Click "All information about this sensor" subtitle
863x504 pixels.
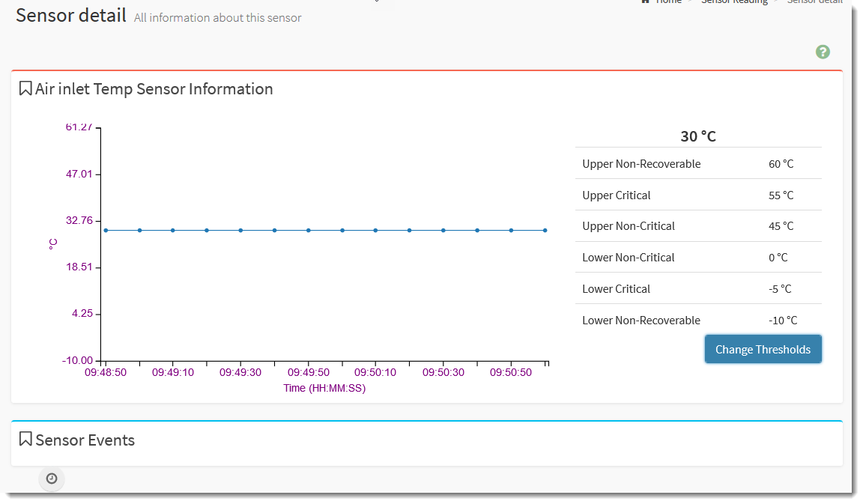(x=217, y=18)
